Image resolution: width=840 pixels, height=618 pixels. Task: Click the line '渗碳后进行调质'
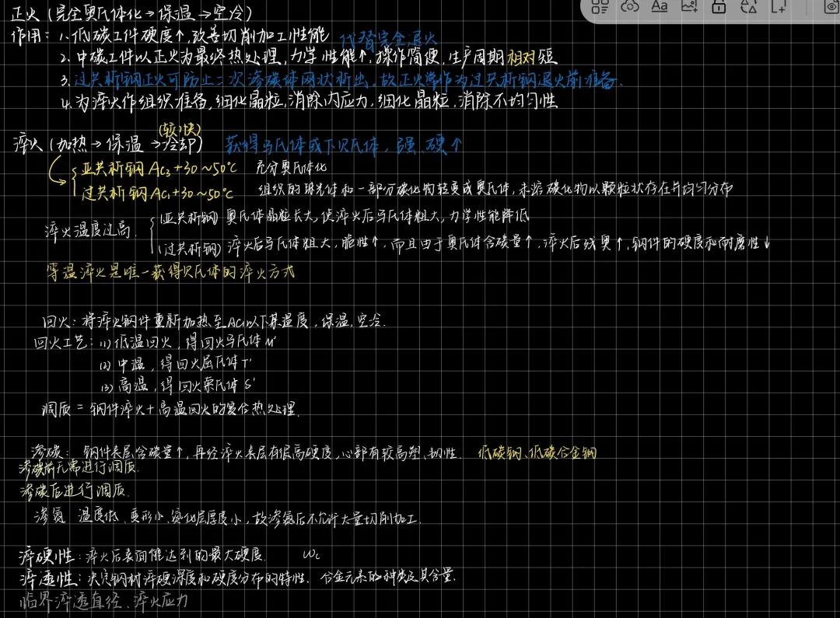(75, 490)
